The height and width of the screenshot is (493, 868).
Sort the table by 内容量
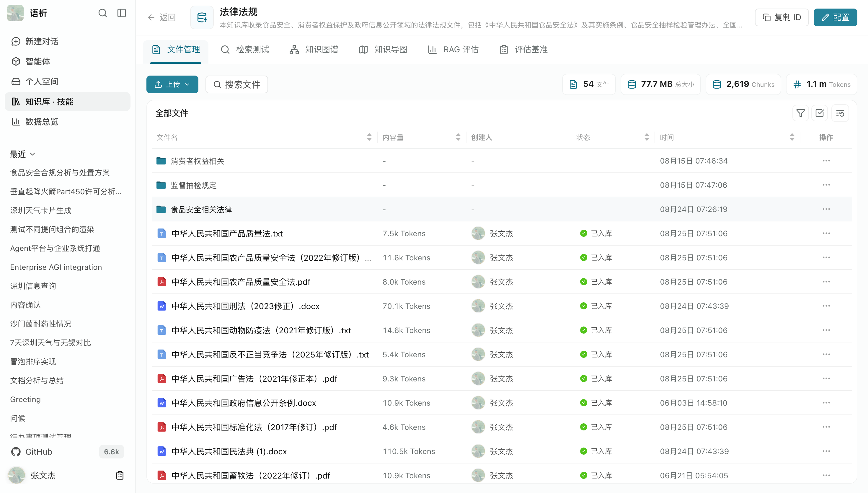458,137
